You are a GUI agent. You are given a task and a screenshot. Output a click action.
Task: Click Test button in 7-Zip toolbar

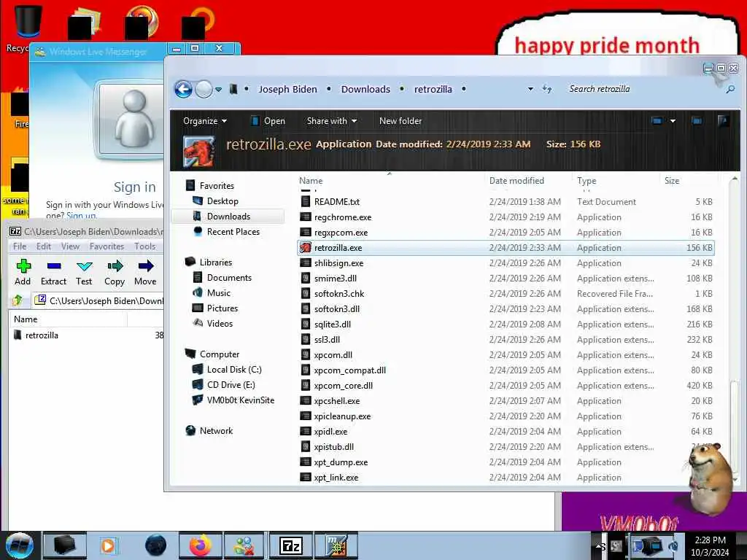click(84, 273)
